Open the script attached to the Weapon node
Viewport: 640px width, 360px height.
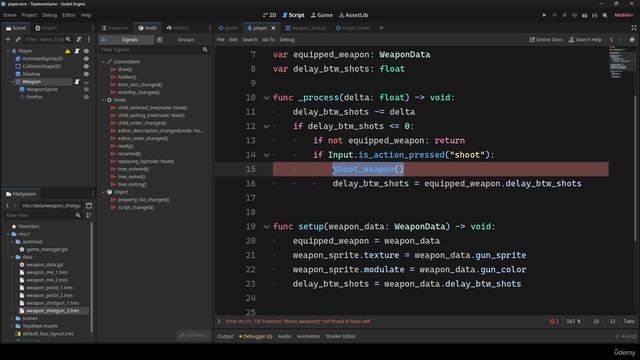pos(77,82)
